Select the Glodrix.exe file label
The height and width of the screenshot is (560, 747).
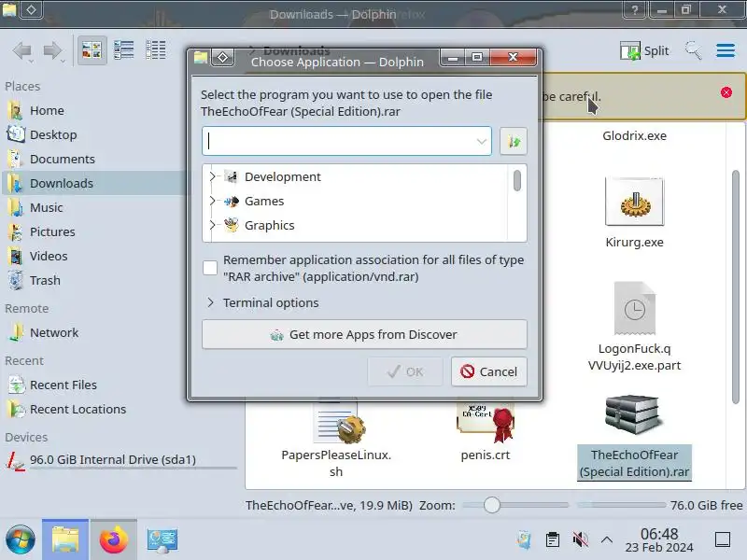634,135
